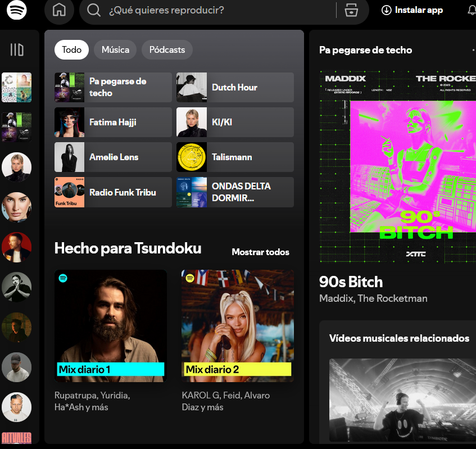This screenshot has height=449, width=476.
Task: Click 'Rupatrupa, Yuridia, Ha*Ash y más' description
Action: click(92, 401)
